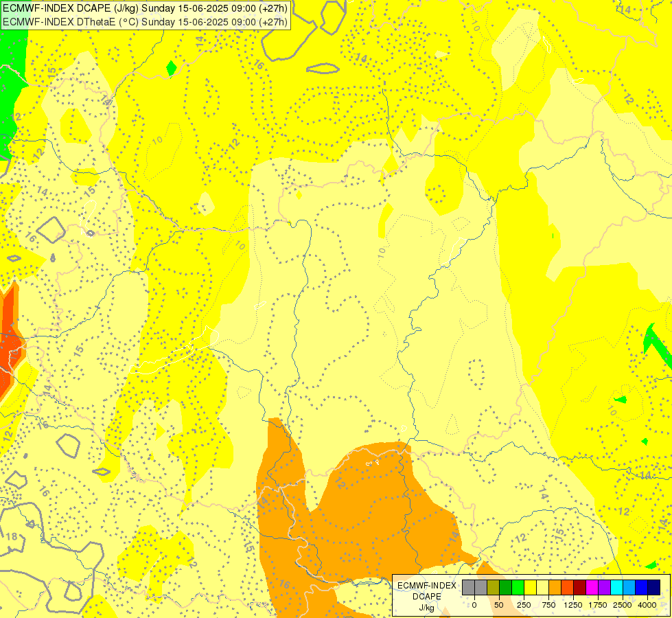Click the ECMWF-INDEX label in legend box
The height and width of the screenshot is (618, 672).
[x=427, y=586]
